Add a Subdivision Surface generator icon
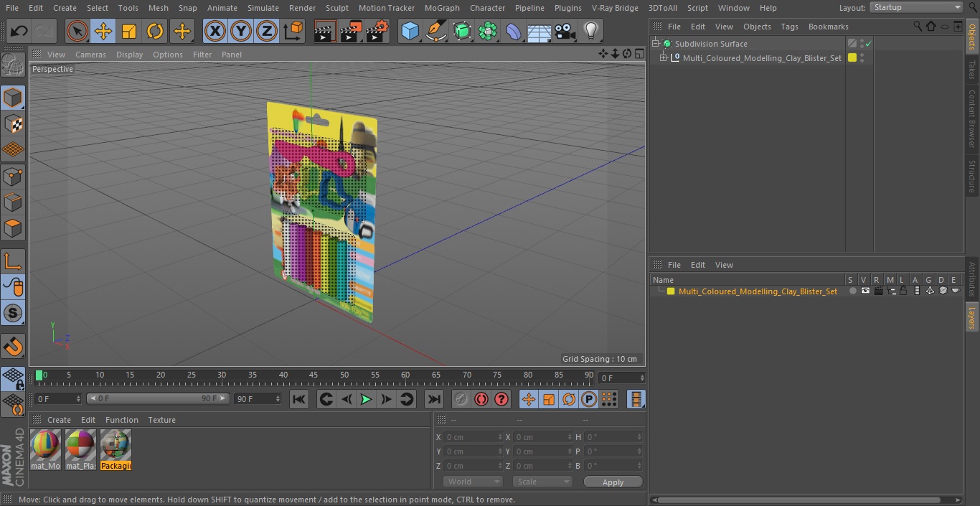Viewport: 980px width, 506px height. [x=462, y=31]
